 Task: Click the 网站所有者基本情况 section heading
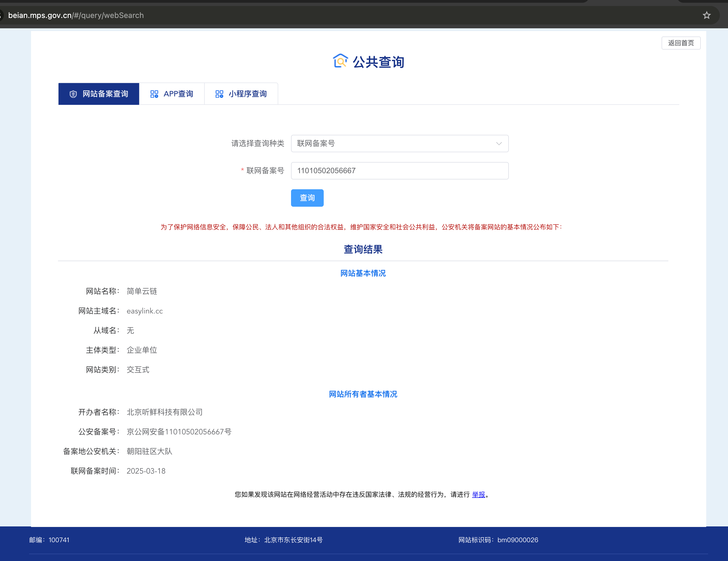[x=363, y=394]
